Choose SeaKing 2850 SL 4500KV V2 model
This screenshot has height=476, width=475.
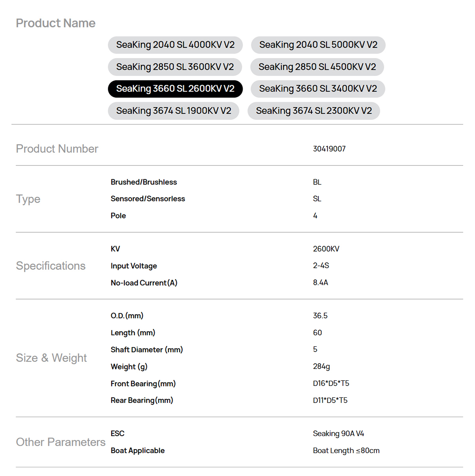tap(317, 67)
